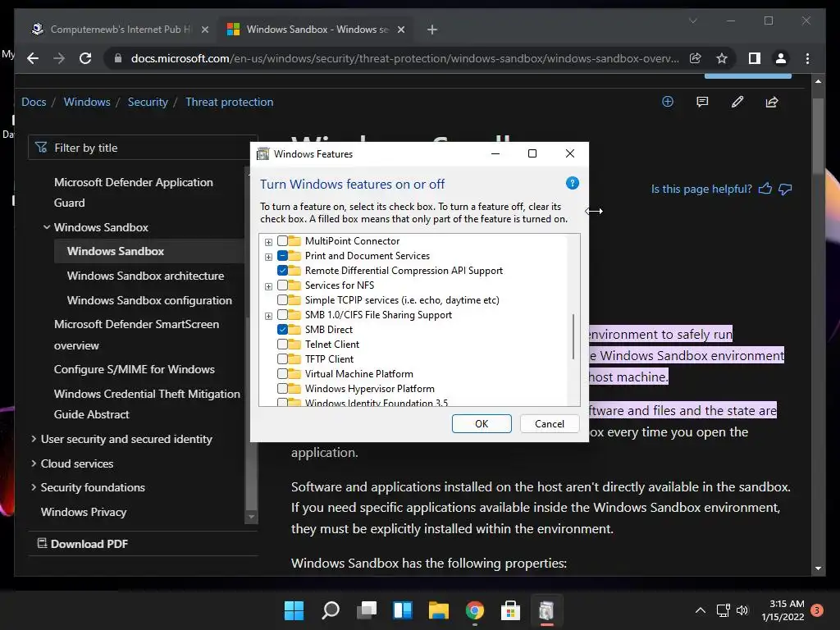Open a new Chrome tab with plus
The image size is (840, 630).
click(431, 30)
